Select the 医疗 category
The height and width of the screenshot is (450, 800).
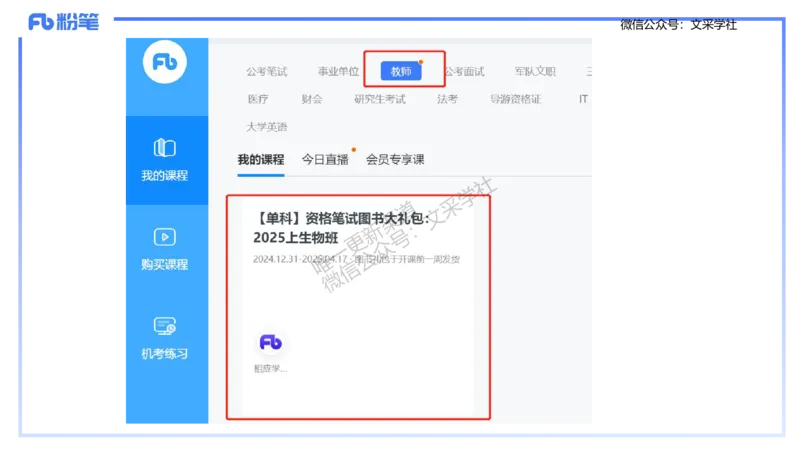click(258, 99)
